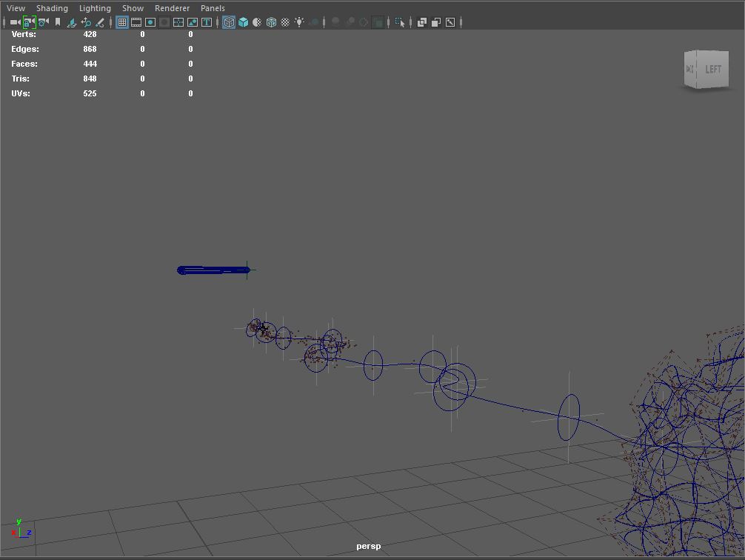Image resolution: width=745 pixels, height=560 pixels.
Task: Bookmark the current view
Action: (x=57, y=22)
